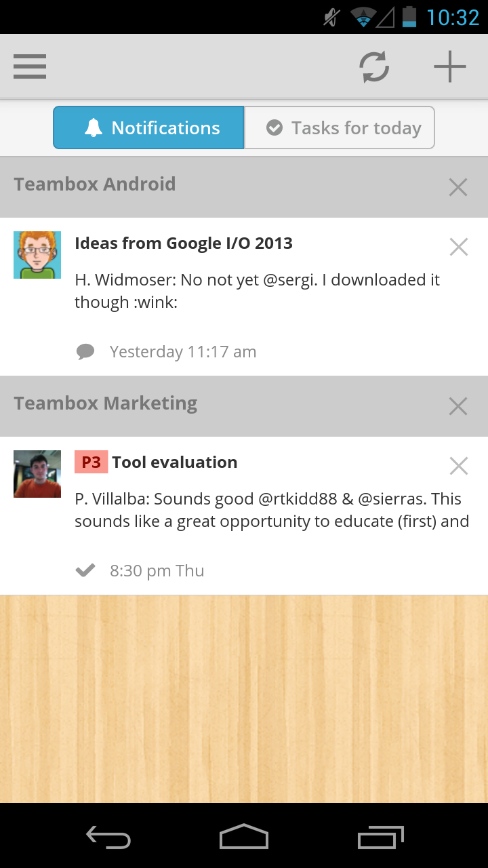Screen dimensions: 488x868
Task: Switch to the Tasks for today tab
Action: (339, 127)
